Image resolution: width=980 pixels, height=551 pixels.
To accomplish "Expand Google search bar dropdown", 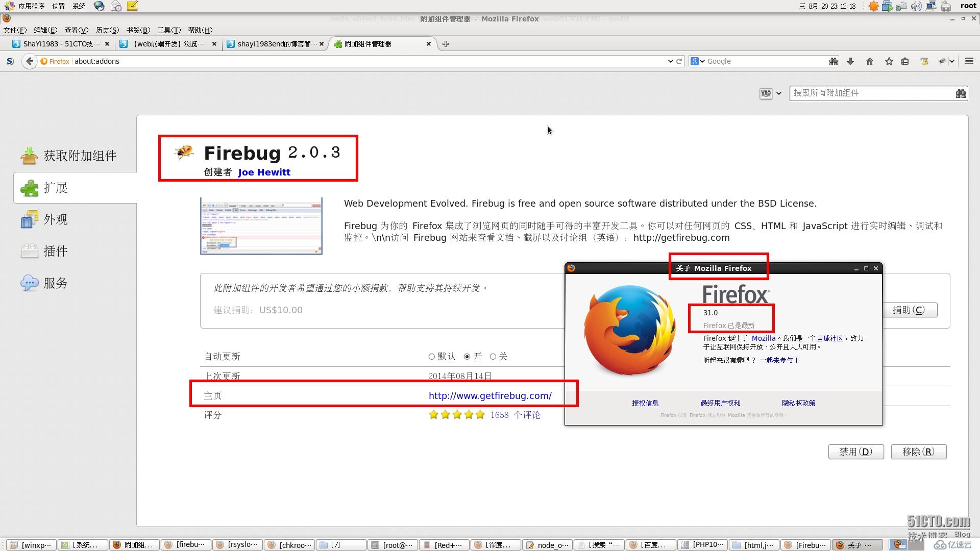I will (702, 61).
